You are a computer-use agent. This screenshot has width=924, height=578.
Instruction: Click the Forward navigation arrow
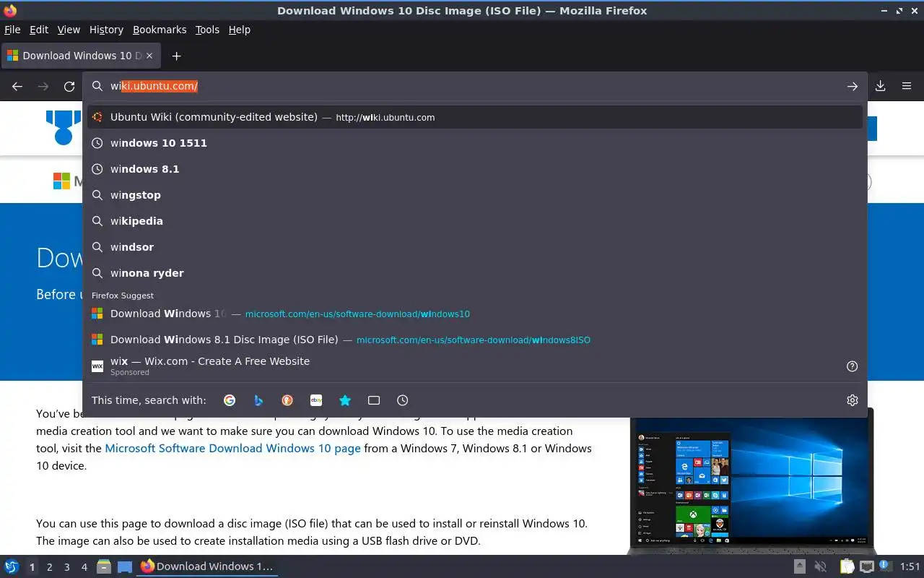point(43,86)
